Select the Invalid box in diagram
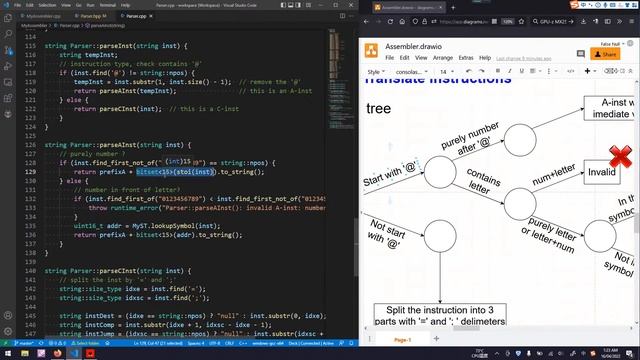 (602, 172)
